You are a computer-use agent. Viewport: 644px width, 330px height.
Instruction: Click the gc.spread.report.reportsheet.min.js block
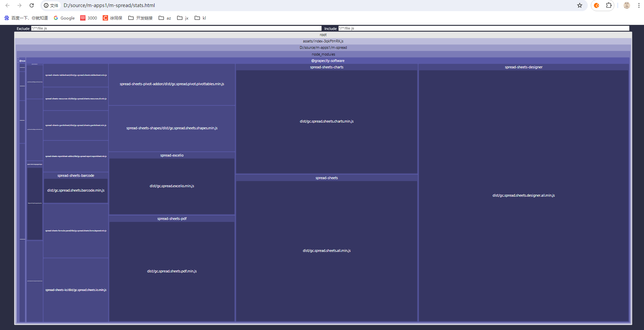(x=76, y=157)
